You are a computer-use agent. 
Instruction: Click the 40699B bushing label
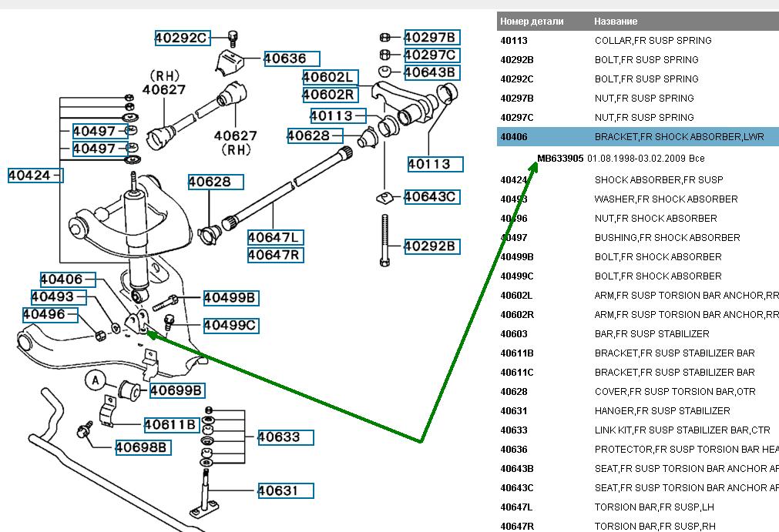pyautogui.click(x=177, y=390)
